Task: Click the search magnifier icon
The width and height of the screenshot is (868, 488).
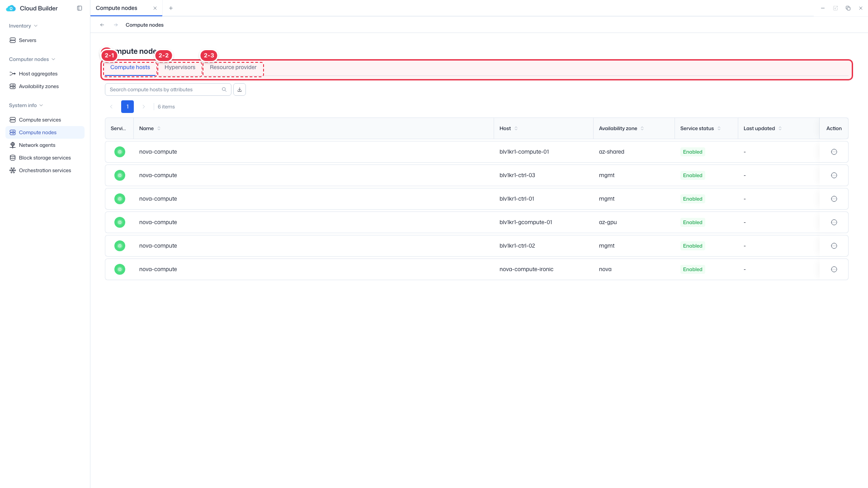Action: pos(224,89)
